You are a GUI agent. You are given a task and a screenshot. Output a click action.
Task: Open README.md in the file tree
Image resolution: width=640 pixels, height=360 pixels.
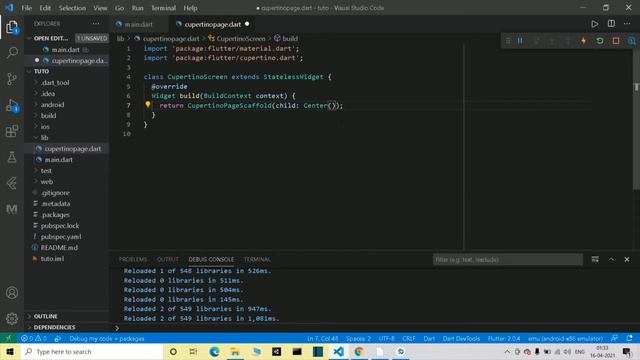(x=59, y=248)
